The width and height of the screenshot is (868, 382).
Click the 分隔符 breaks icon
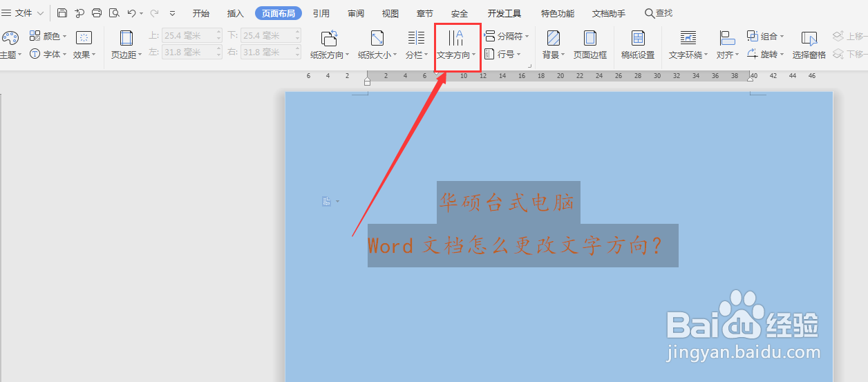489,36
